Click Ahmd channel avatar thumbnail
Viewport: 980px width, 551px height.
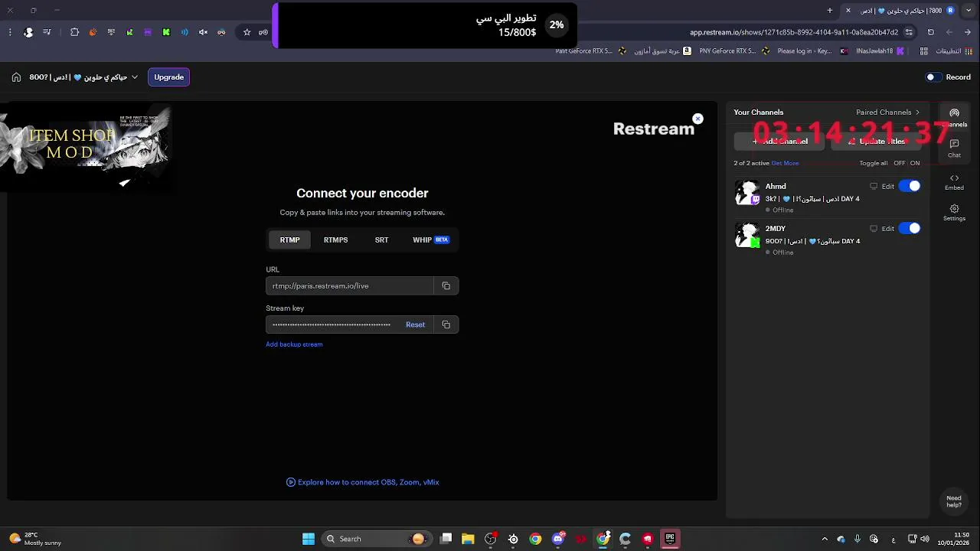pos(747,193)
